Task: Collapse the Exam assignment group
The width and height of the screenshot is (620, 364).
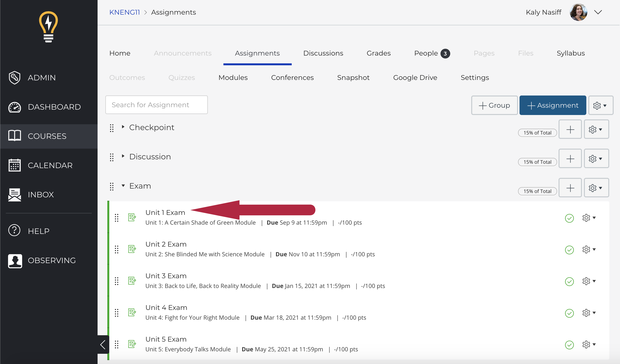Action: [x=123, y=186]
